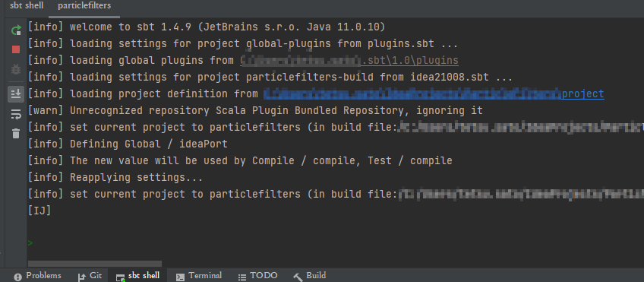Click the sbt shell icon in the bottom bar
The image size is (644, 282).
coord(120,277)
